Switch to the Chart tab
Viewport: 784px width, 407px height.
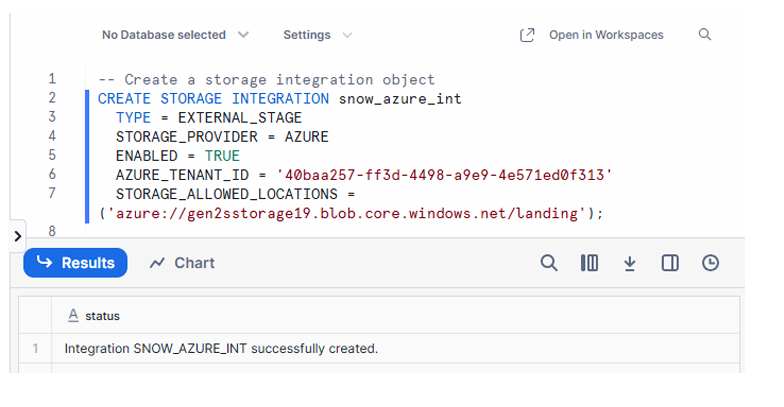(x=182, y=263)
